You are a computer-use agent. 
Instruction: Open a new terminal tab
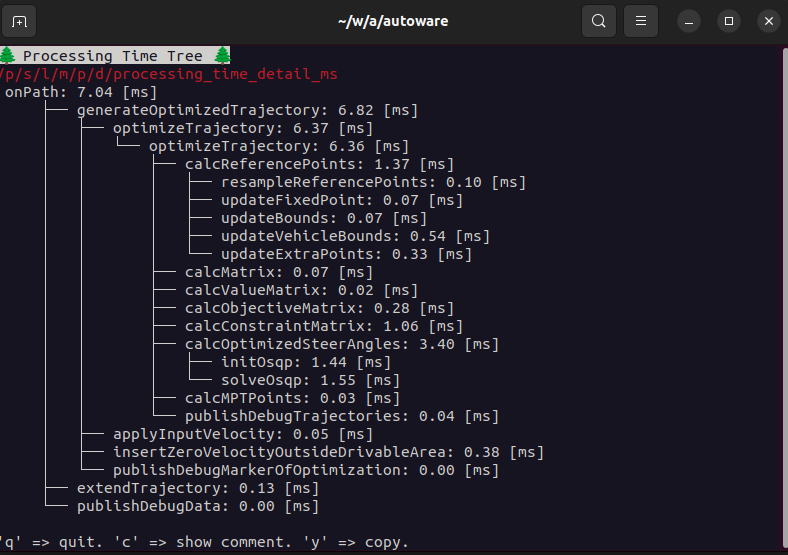19,21
